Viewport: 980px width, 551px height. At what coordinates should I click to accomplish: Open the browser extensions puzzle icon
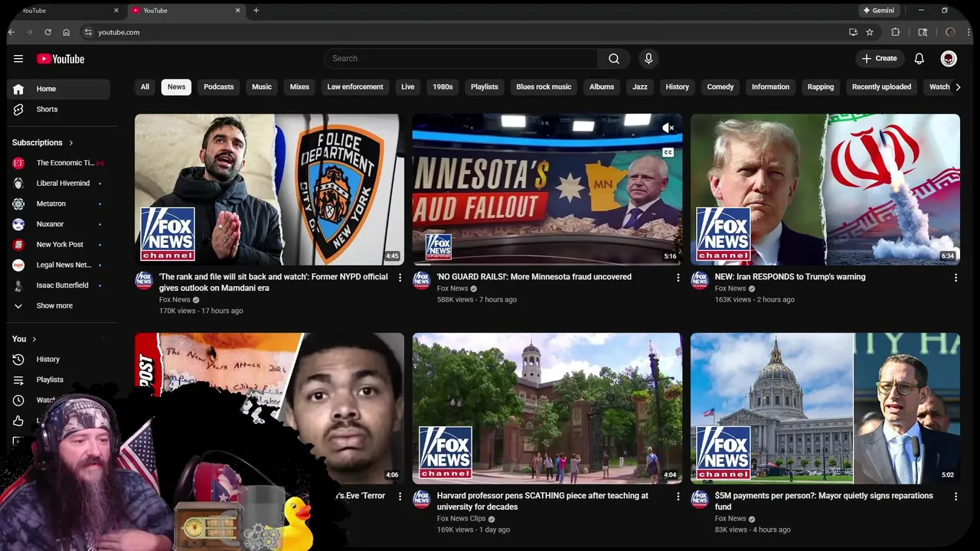[896, 32]
